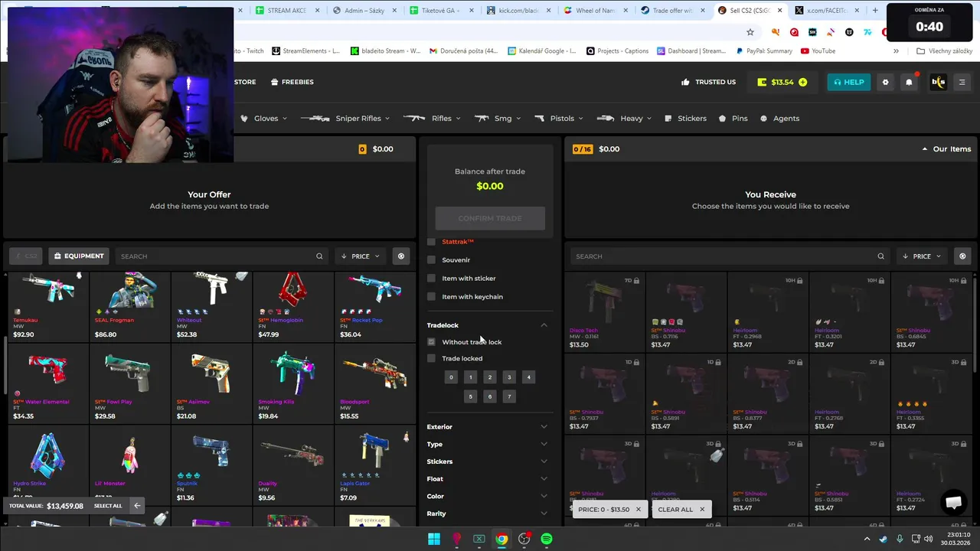Screen dimensions: 980x551
Task: Open Spotify from the taskbar
Action: [x=547, y=539]
